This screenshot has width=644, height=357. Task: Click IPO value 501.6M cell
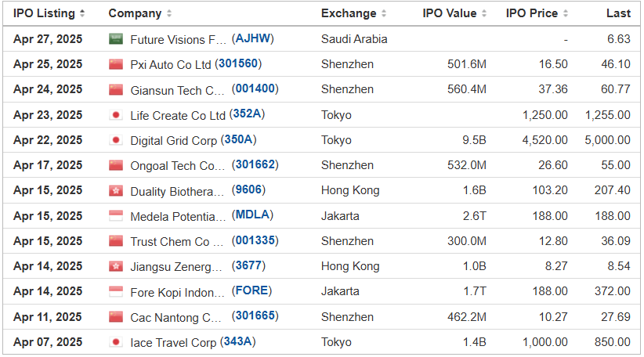pos(467,64)
